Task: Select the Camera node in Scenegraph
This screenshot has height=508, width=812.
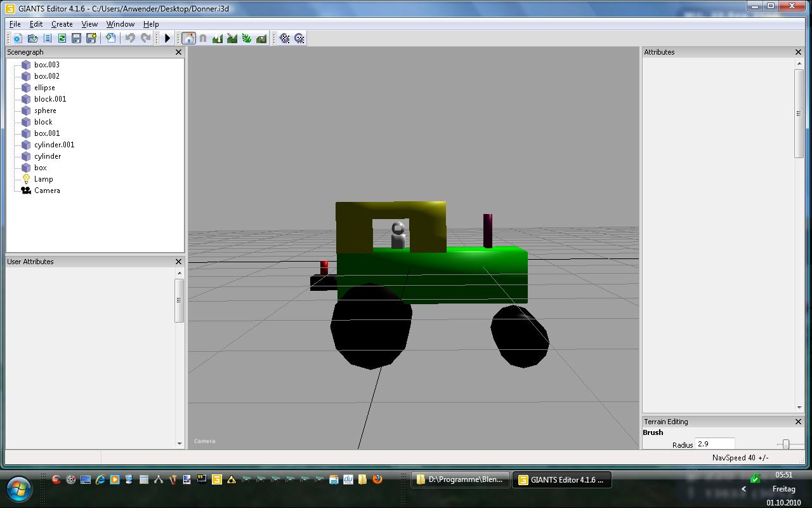Action: coord(47,190)
